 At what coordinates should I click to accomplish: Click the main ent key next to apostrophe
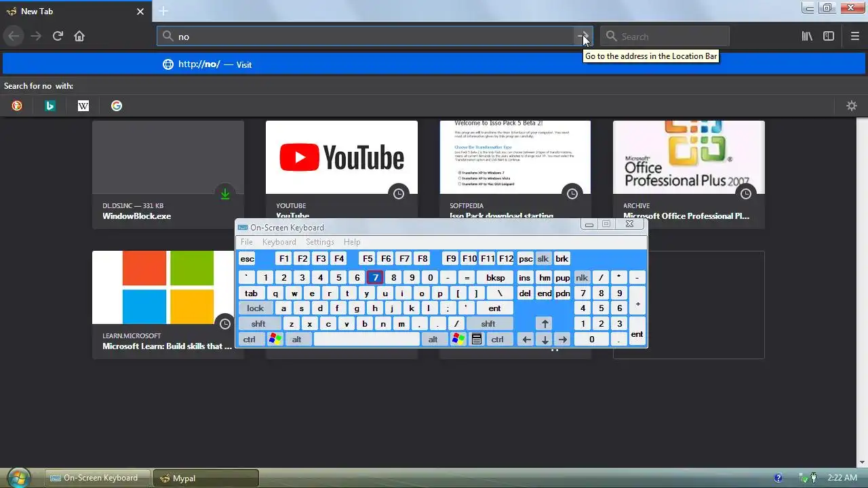click(x=495, y=308)
